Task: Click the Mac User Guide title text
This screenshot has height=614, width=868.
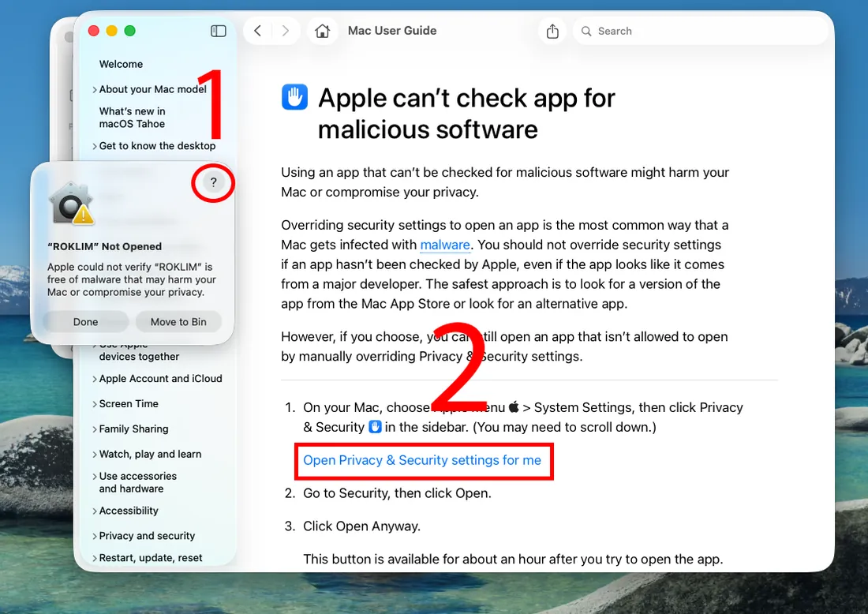Action: pos(392,31)
